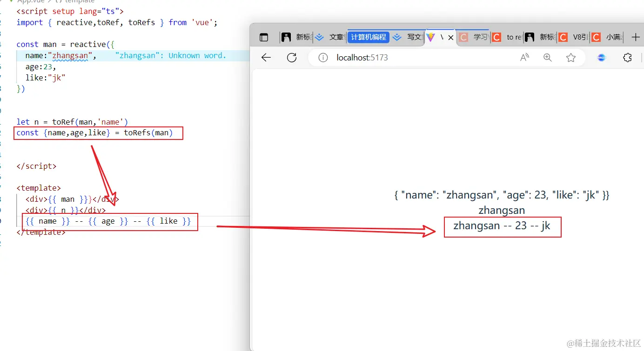Switch to the first 新标 tab
Image resolution: width=644 pixels, height=351 pixels.
pos(296,37)
